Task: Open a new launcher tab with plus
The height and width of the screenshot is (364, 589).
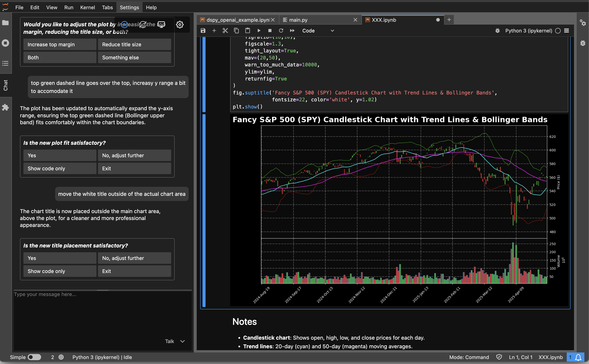Action: tap(449, 20)
